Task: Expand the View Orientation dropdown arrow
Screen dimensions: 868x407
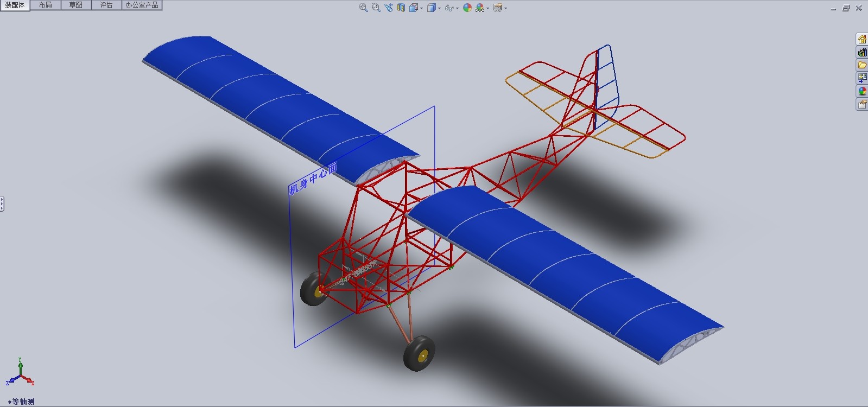Action: [x=421, y=8]
